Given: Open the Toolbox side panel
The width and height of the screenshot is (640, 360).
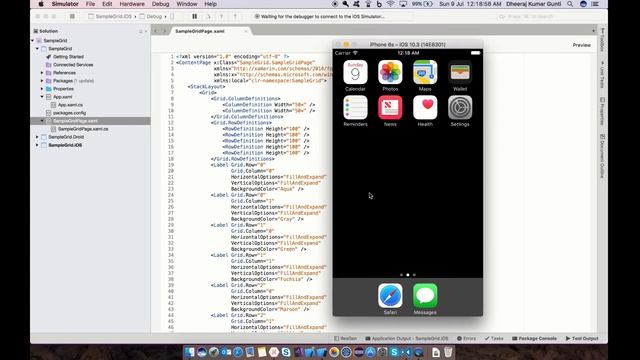Looking at the screenshot, I should [x=602, y=40].
